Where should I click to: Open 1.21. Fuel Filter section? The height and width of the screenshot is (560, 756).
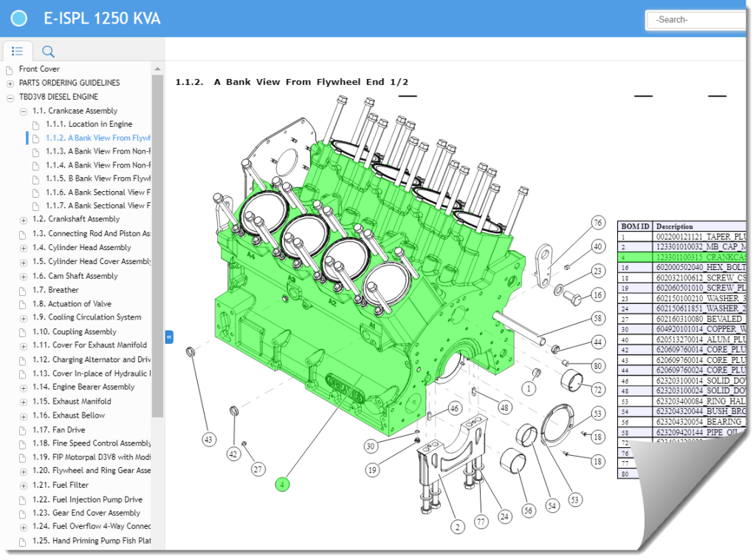[x=70, y=485]
